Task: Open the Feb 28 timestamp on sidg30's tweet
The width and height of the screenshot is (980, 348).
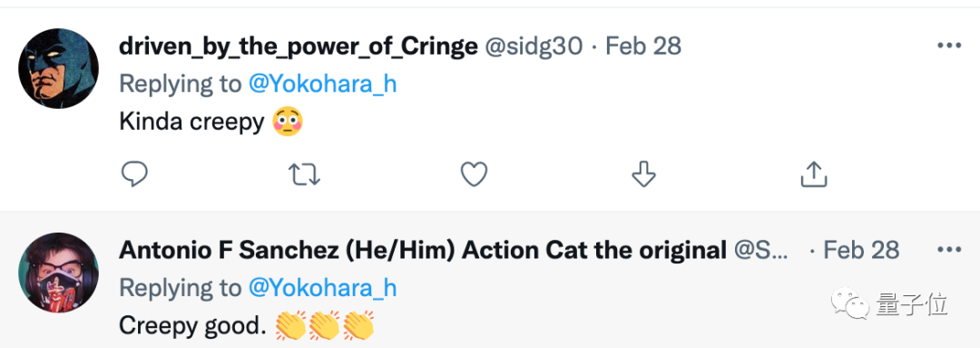Action: coord(643,45)
